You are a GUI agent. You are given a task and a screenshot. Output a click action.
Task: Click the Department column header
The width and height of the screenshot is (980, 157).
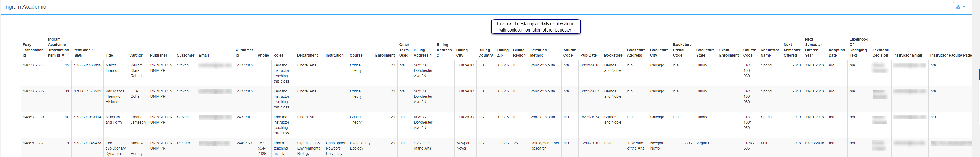tap(307, 55)
